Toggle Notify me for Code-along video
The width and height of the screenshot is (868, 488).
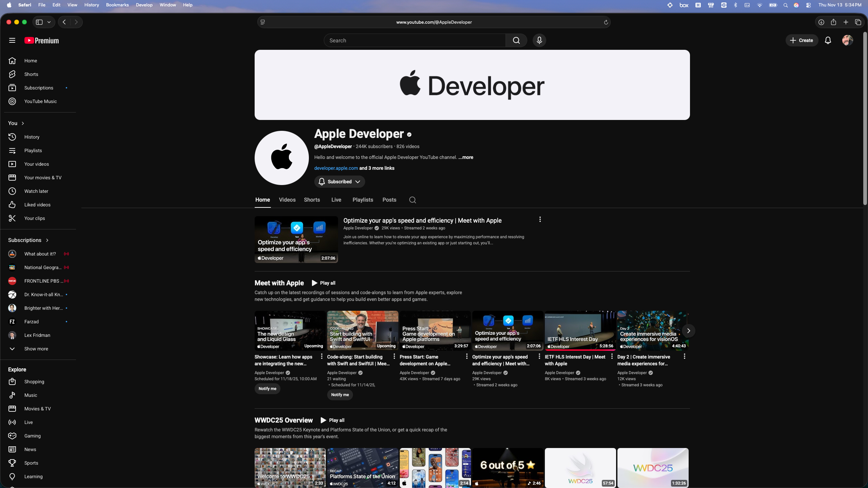[340, 395]
